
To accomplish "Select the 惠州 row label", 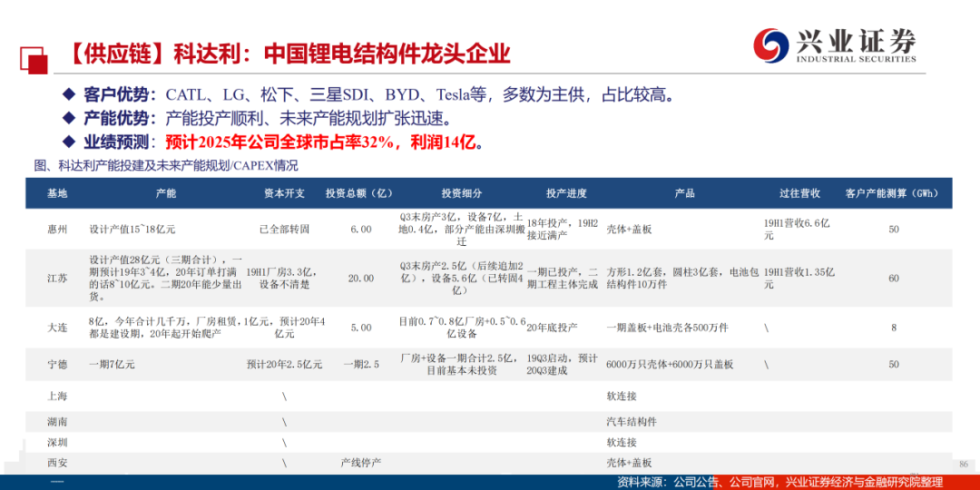I will point(56,230).
